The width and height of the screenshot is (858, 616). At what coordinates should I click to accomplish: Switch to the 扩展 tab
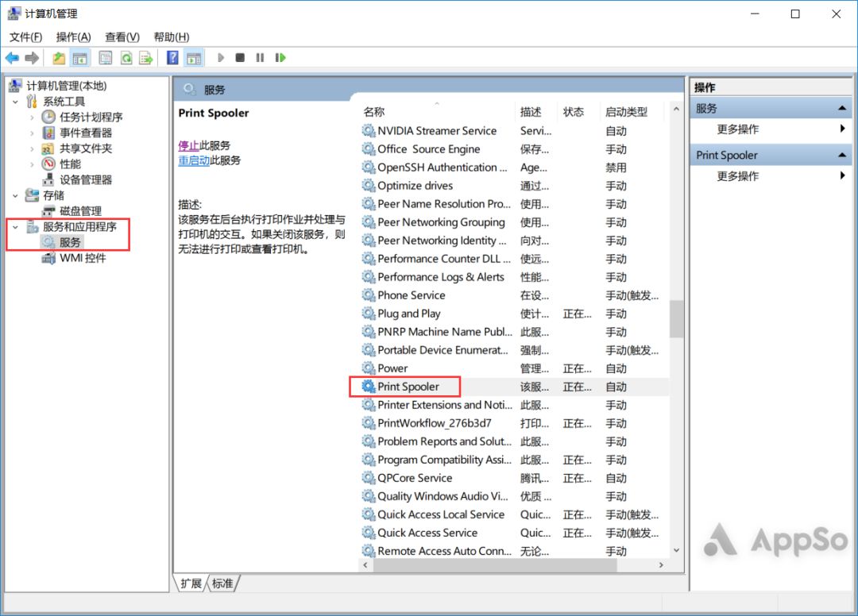click(x=191, y=583)
